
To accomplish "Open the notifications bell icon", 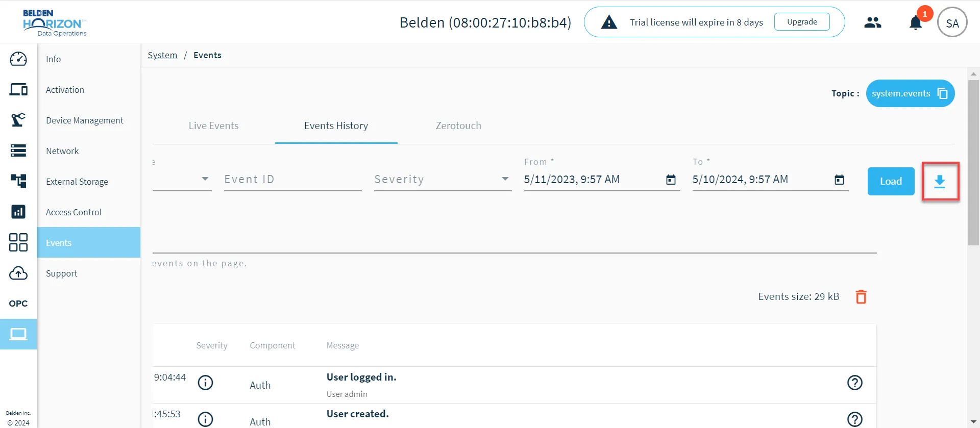I will click(x=916, y=23).
